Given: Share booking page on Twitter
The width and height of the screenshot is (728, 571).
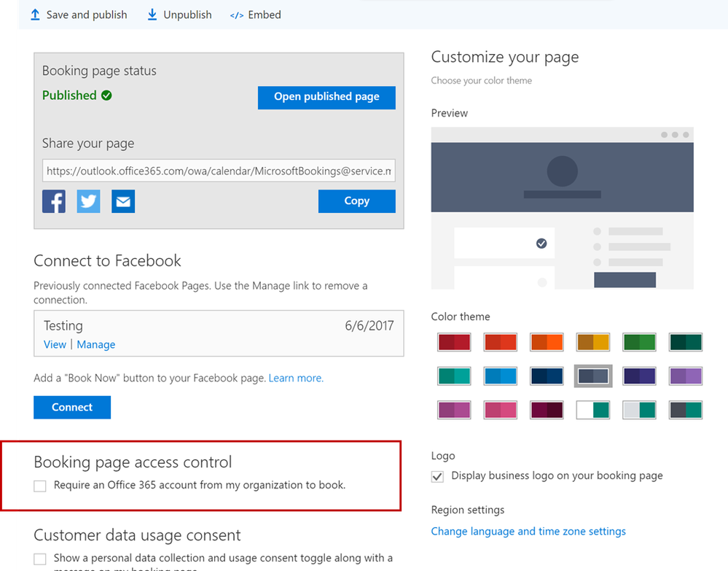Looking at the screenshot, I should click(88, 201).
